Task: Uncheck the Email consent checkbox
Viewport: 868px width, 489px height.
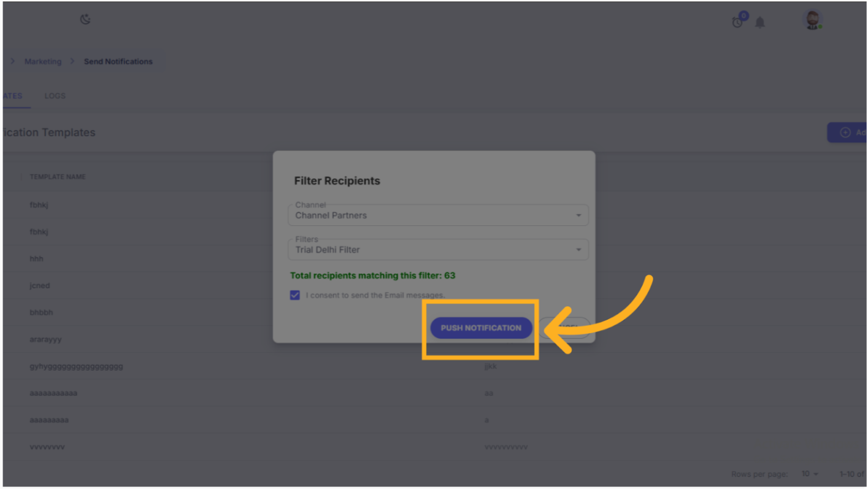Action: (295, 295)
